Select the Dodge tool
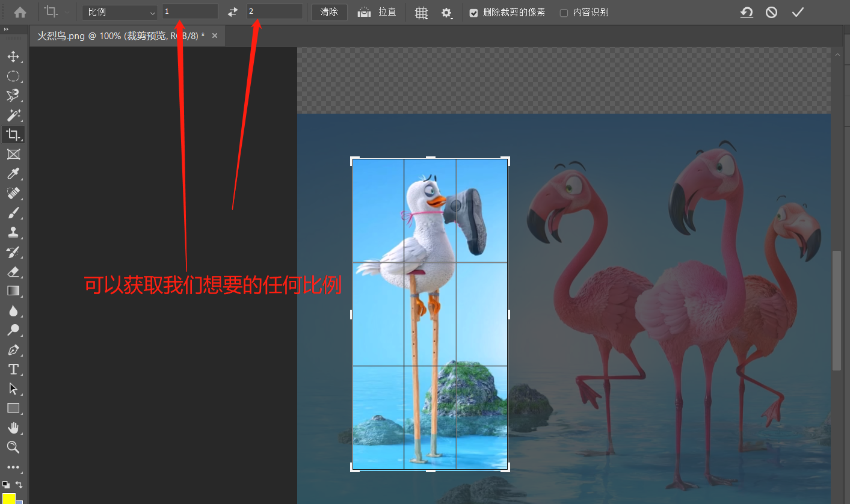 click(13, 330)
